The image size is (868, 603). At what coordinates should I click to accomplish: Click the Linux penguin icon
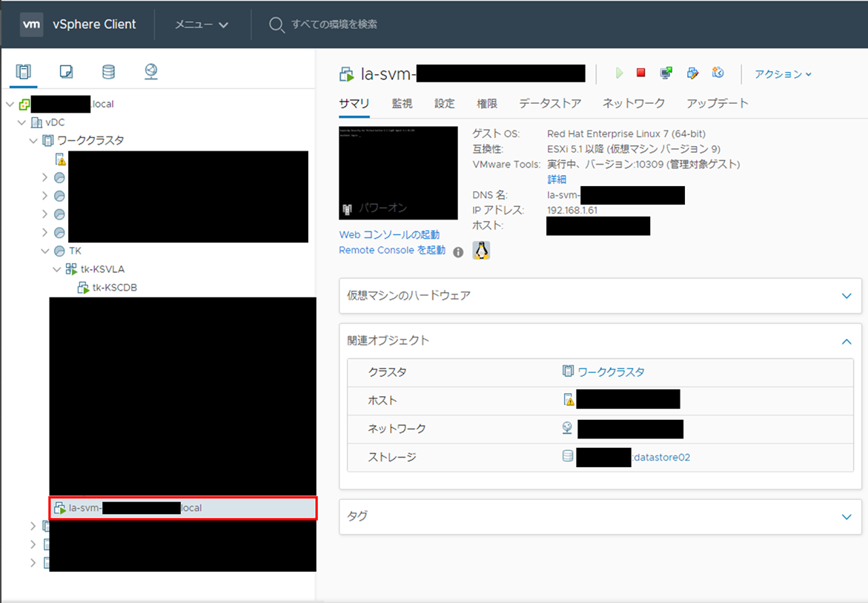pos(481,250)
